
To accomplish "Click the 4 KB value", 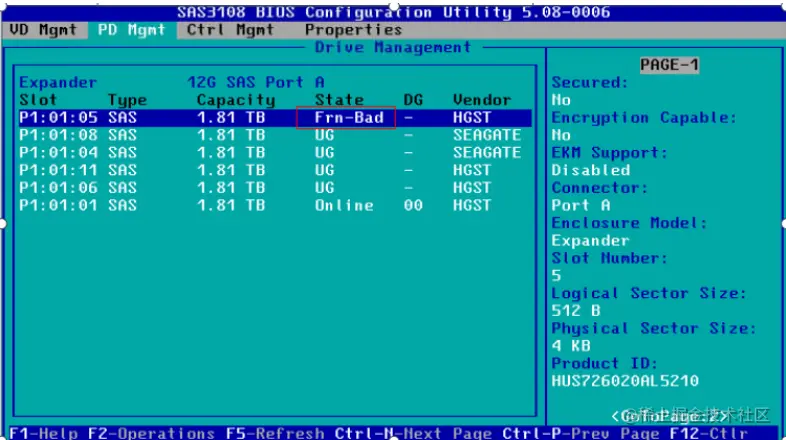I will point(571,346).
